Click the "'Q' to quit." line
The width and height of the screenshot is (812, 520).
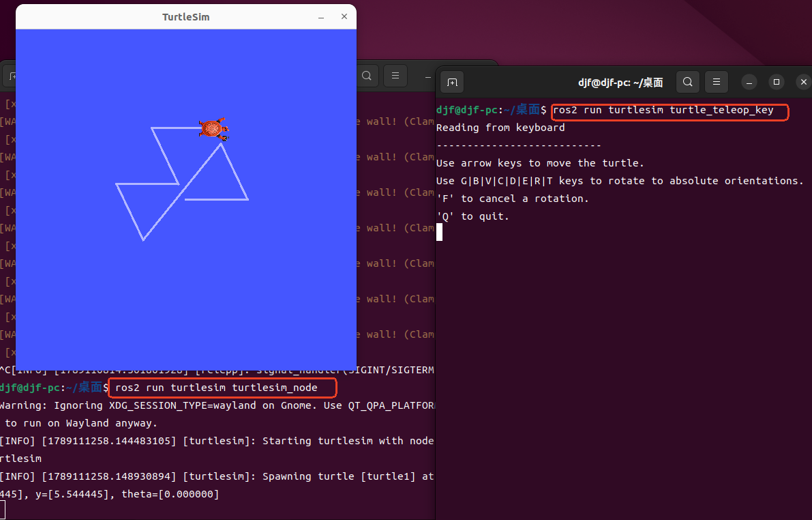coord(472,216)
